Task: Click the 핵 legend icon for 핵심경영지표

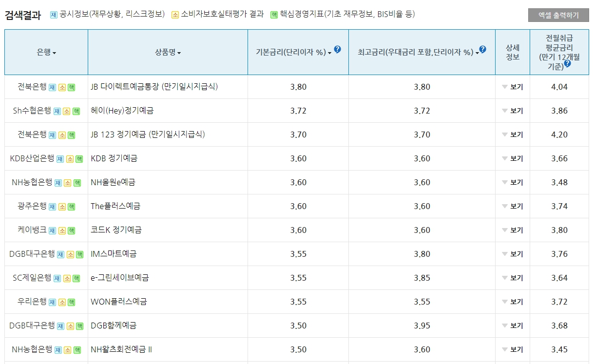Action: coord(274,14)
